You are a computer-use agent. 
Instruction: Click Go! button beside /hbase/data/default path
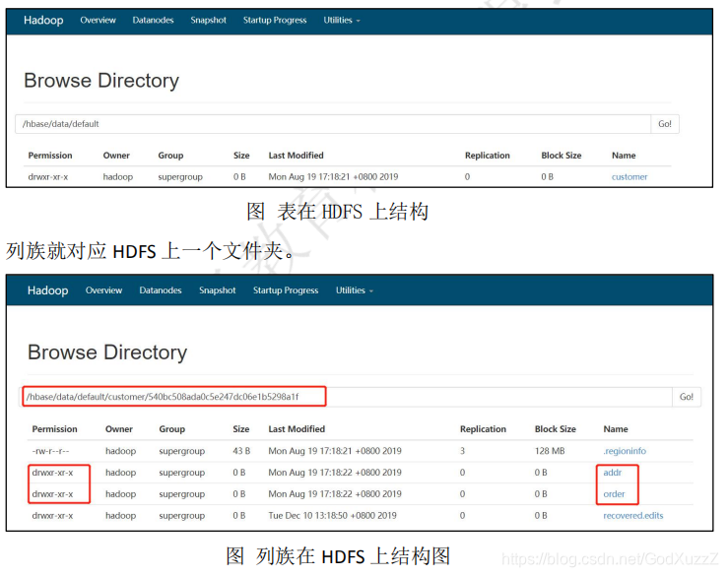coord(665,124)
